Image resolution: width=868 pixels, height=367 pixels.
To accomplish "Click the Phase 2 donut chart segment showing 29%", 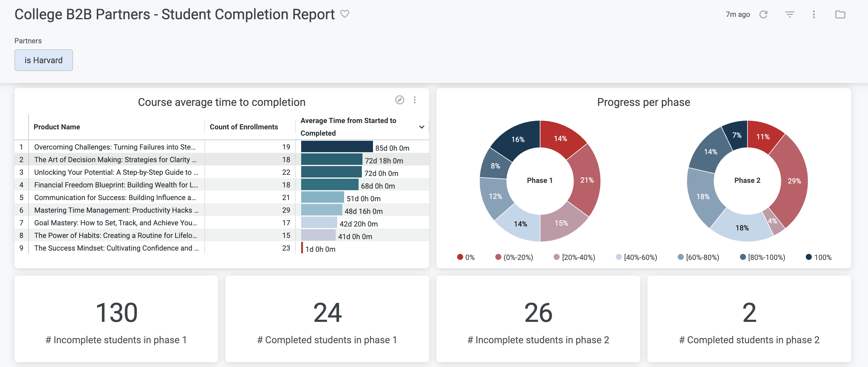I will tap(795, 181).
